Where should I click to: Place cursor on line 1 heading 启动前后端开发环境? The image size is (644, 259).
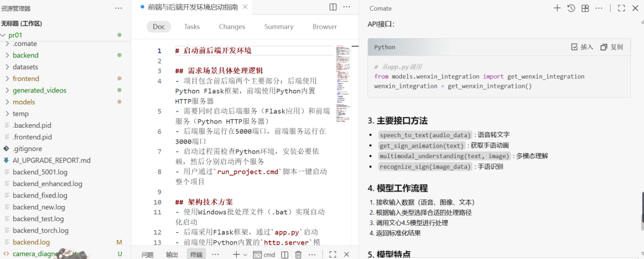point(217,51)
